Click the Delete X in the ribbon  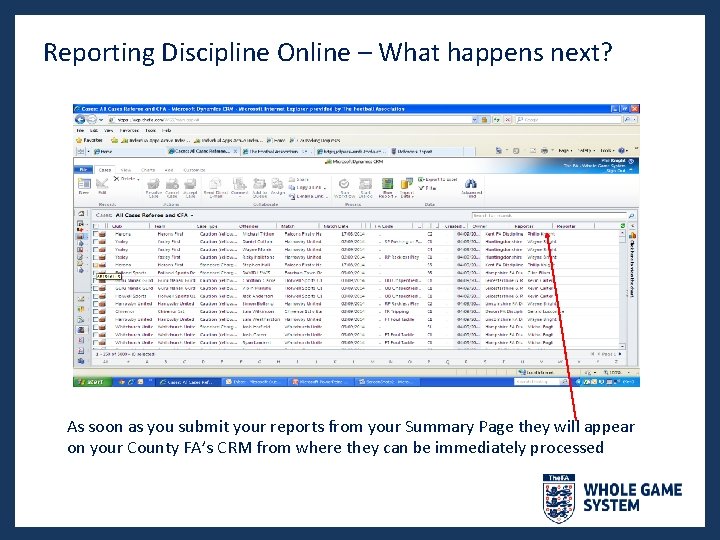pos(116,179)
